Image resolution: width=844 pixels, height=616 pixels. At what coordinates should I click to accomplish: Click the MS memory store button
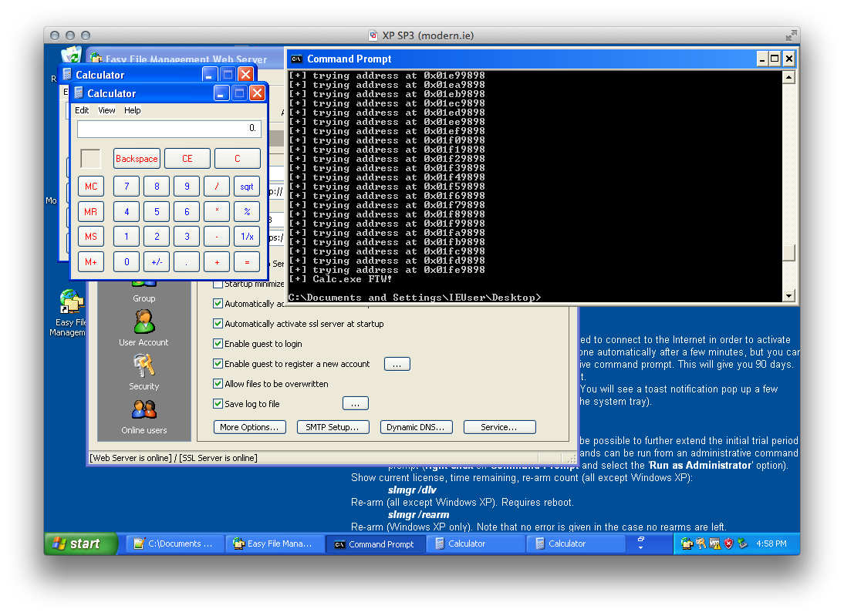pyautogui.click(x=91, y=237)
